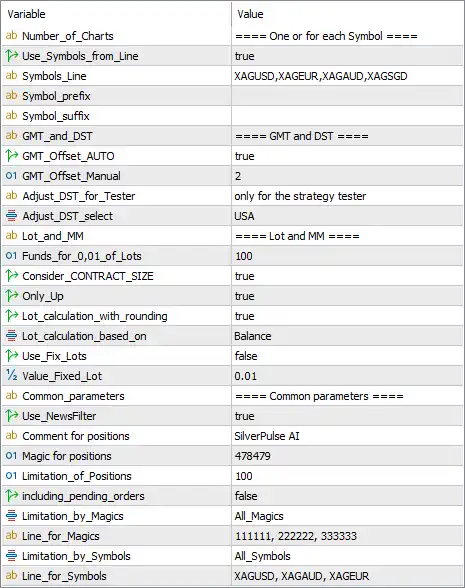
Task: Click the ab icon beside Adjust_DST_for_Tester
Action: pyautogui.click(x=12, y=195)
